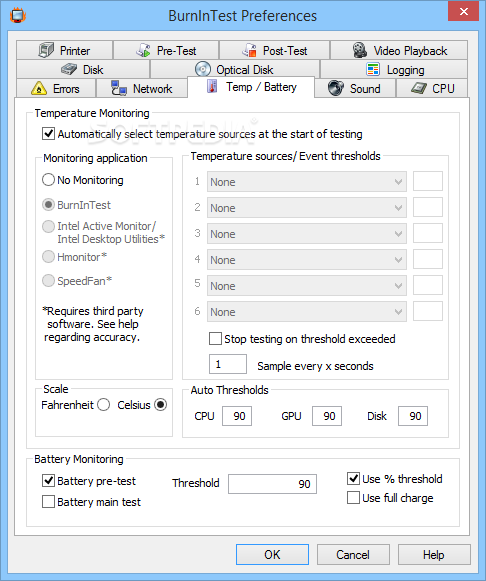Open temperature source 2 dropdown
486x581 pixels.
tap(307, 208)
